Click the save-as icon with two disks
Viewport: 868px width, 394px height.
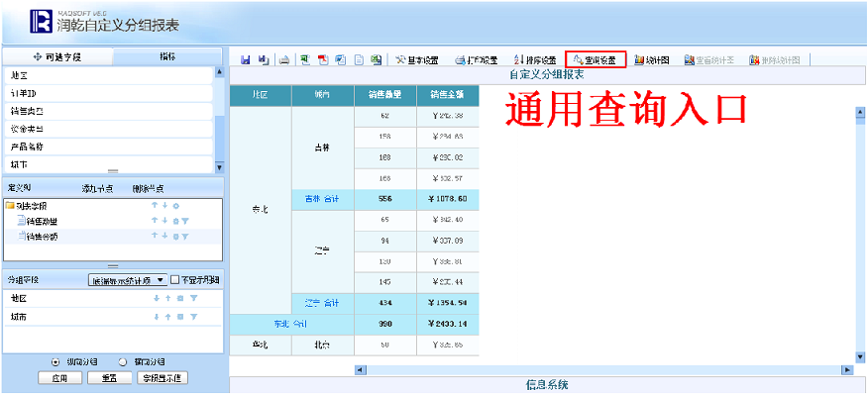(265, 59)
